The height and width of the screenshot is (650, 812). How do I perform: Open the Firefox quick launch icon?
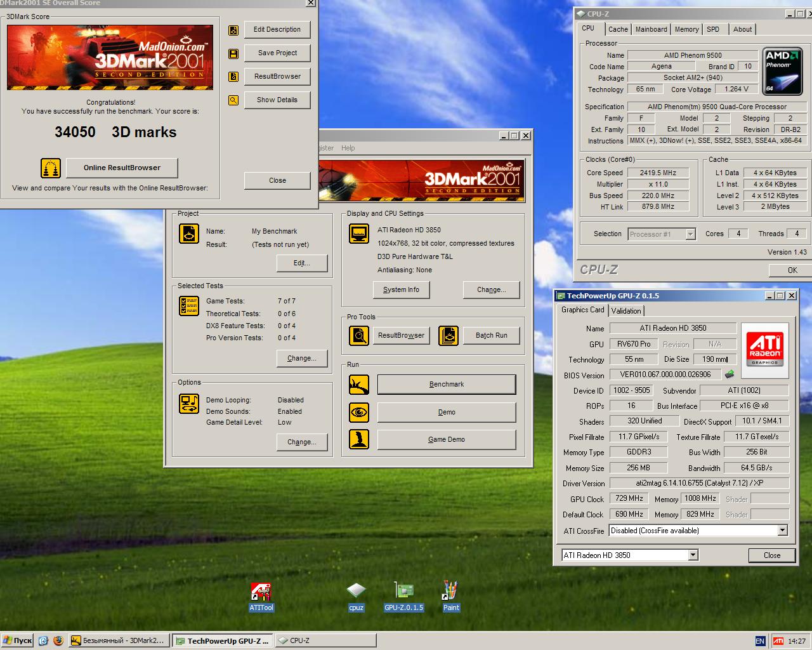click(58, 641)
